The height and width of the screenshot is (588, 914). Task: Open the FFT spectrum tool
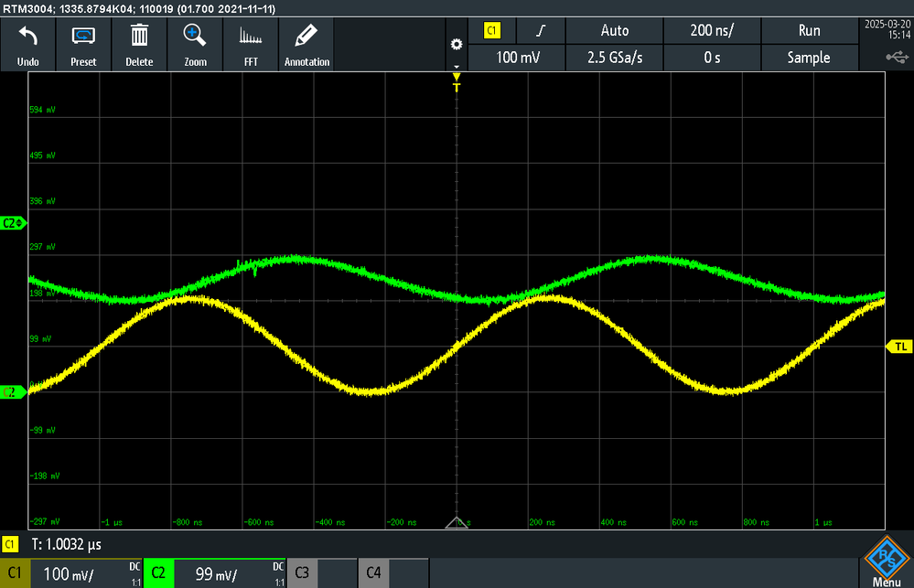pos(251,45)
